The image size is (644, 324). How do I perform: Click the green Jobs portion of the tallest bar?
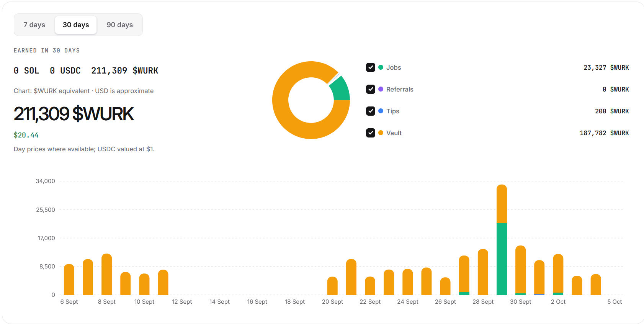click(502, 259)
